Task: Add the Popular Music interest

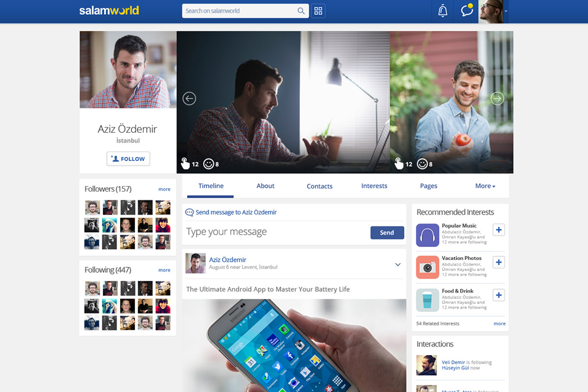Action: tap(499, 229)
